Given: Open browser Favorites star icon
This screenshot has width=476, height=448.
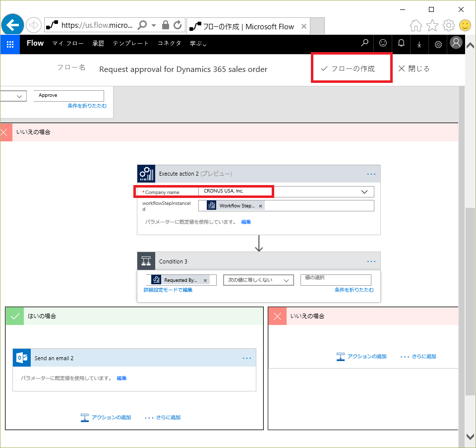Looking at the screenshot, I should [432, 25].
